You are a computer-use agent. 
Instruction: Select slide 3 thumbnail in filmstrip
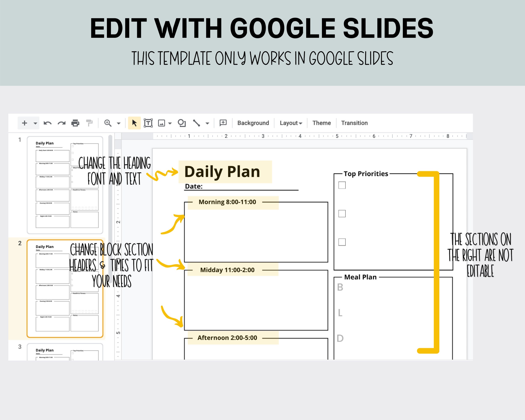(x=65, y=352)
